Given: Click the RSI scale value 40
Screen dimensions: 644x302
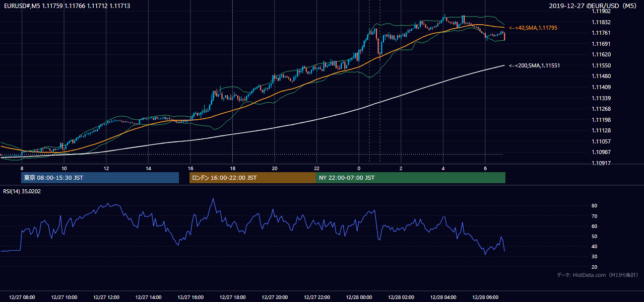Looking at the screenshot, I should pyautogui.click(x=595, y=246).
